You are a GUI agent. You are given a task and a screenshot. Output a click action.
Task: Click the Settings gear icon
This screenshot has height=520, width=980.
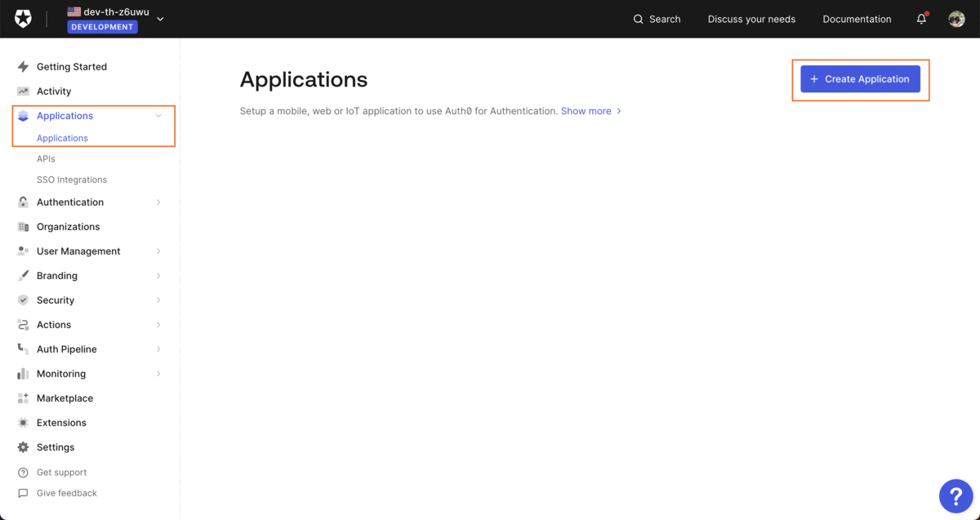click(23, 447)
